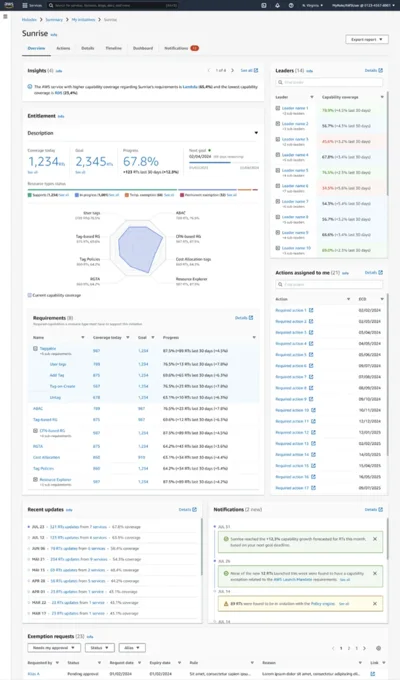Click the AWS logo in the header
This screenshot has width=400, height=680.
click(10, 5)
